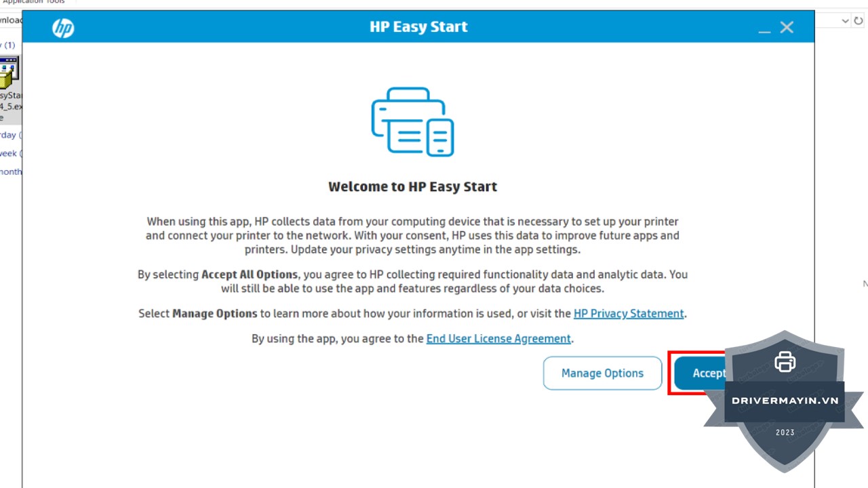Expand the Yesterday file group header
Screen dimensions: 868x488
pyautogui.click(x=10, y=135)
